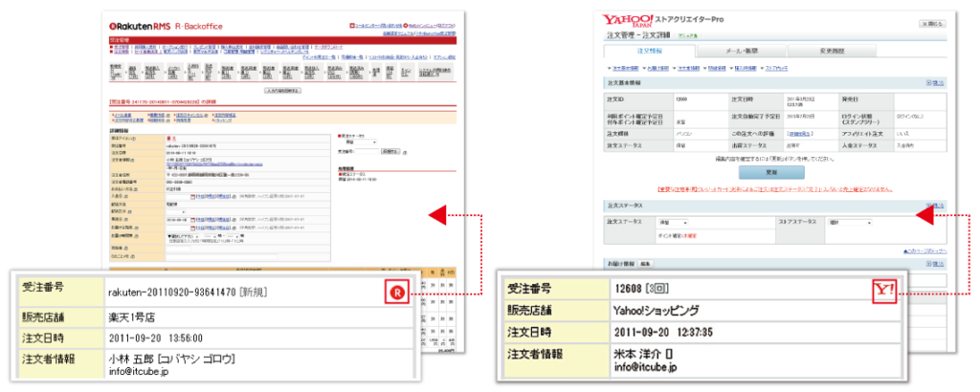Click the red R marketplace icon in the Rakuten callout
This screenshot has width=980, height=392.
pyautogui.click(x=397, y=293)
